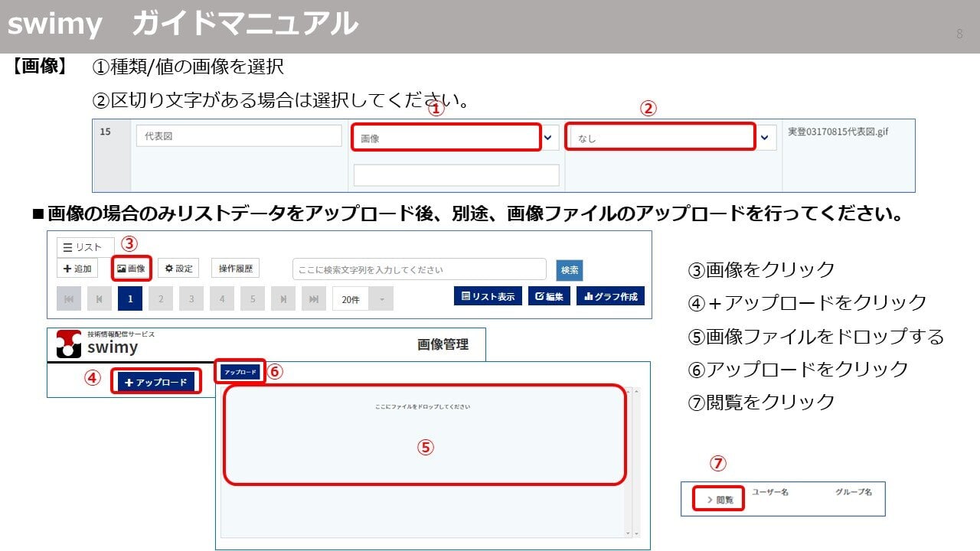Click the 実登03170815代表図.gif file name
The image size is (980, 551).
(x=838, y=132)
